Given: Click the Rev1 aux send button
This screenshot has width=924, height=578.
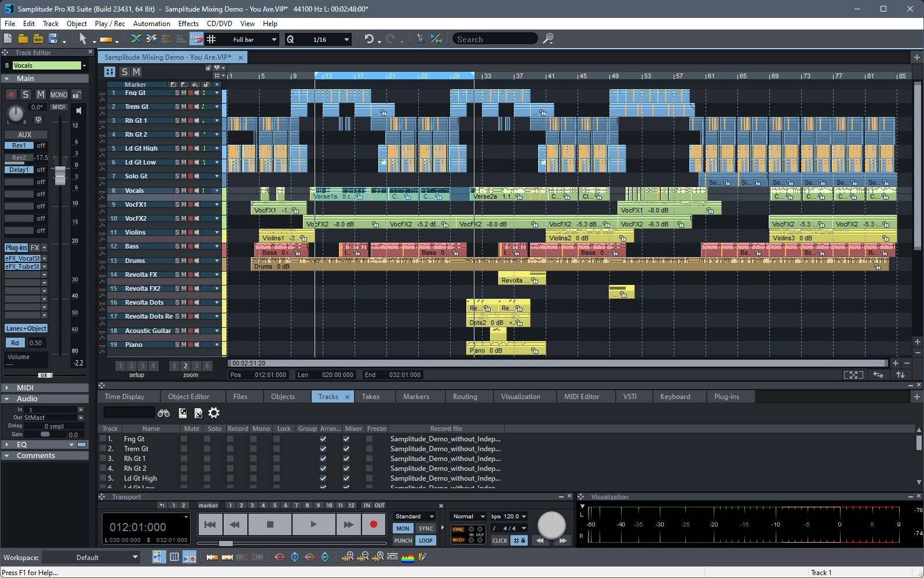Looking at the screenshot, I should click(x=19, y=145).
